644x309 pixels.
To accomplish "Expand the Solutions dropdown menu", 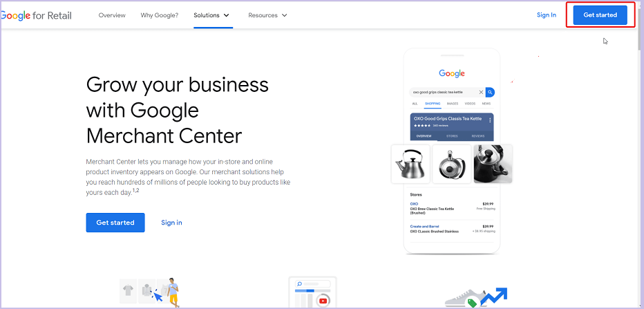I will [x=211, y=15].
